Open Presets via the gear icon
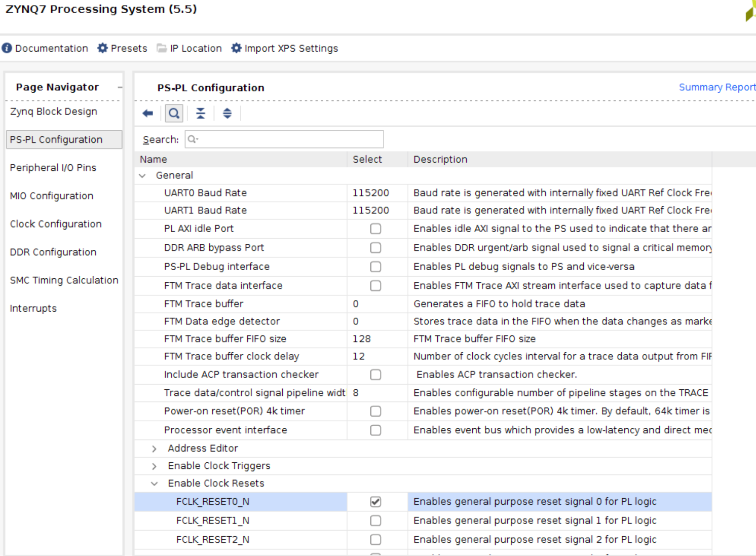This screenshot has height=556, width=756. tap(103, 48)
